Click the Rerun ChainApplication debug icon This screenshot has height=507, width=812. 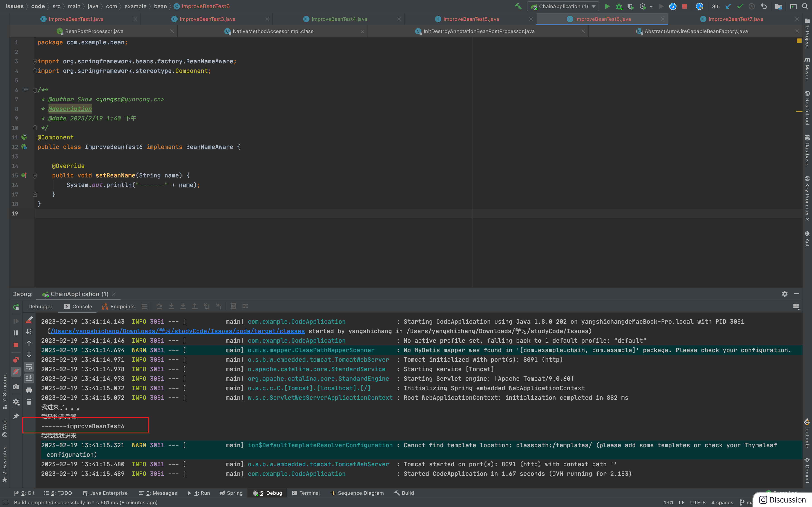coord(16,306)
